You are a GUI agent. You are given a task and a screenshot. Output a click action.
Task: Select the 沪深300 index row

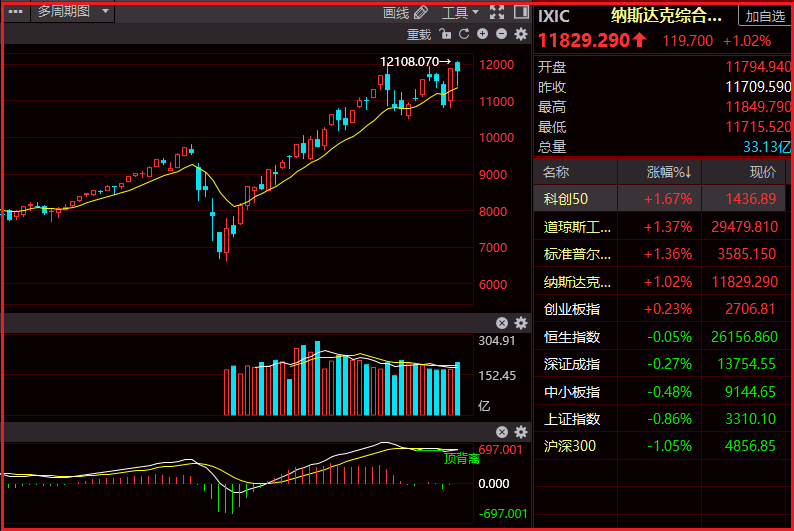(660, 446)
